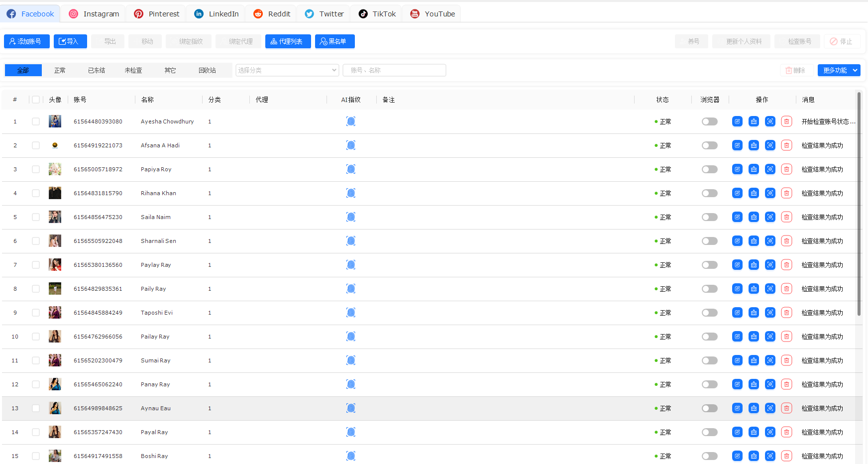This screenshot has width=868, height=464.
Task: Switch to the Instagram tab
Action: pyautogui.click(x=94, y=14)
